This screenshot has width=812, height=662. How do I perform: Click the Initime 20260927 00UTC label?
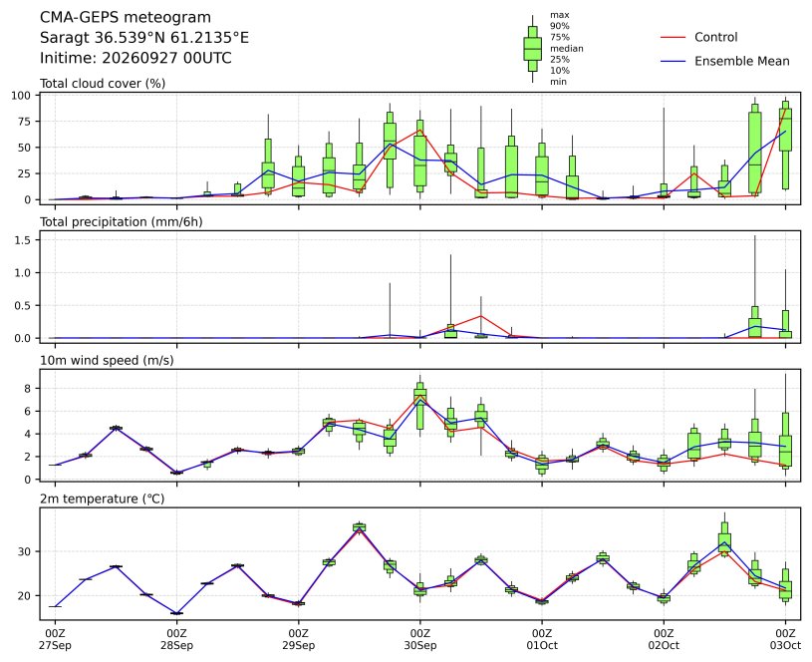(135, 58)
